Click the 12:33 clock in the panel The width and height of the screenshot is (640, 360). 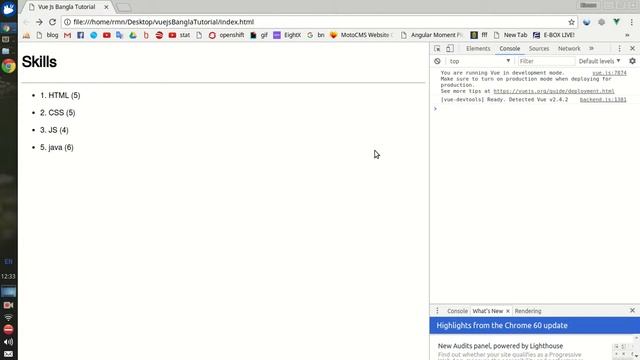tap(8, 277)
